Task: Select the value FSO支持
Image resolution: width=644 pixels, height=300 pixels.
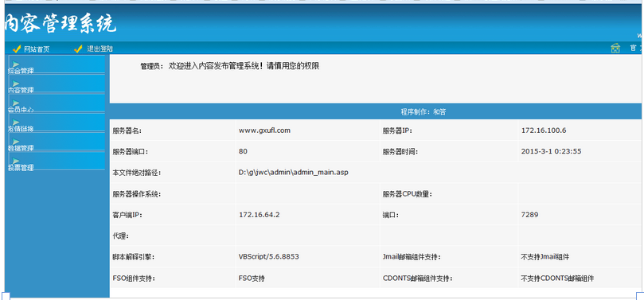Action: tap(252, 279)
